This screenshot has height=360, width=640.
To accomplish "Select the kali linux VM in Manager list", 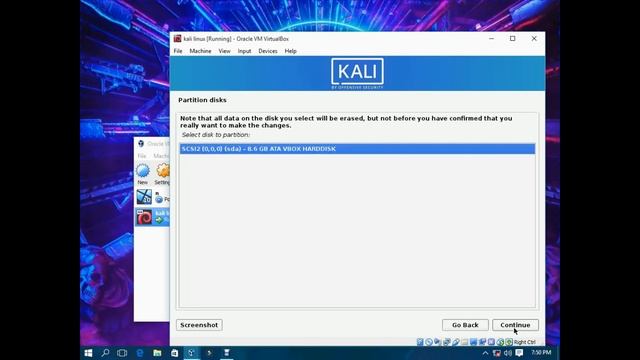I will (x=153, y=217).
